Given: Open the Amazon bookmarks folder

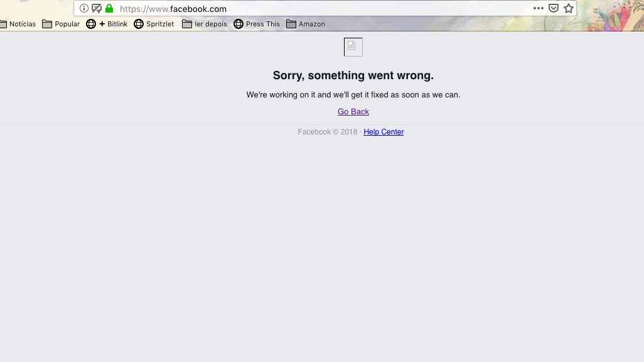Looking at the screenshot, I should pos(306,24).
